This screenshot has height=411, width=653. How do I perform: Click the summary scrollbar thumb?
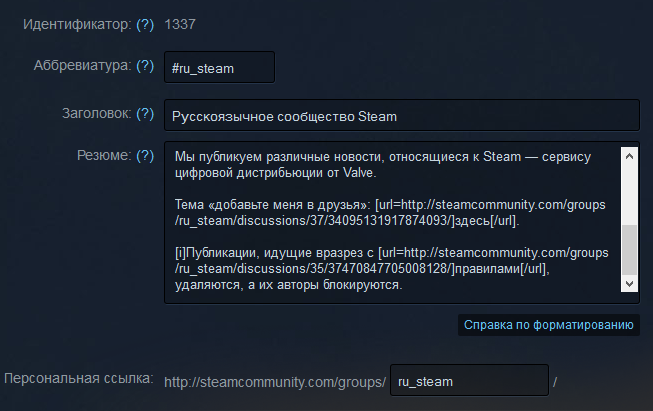point(629,250)
